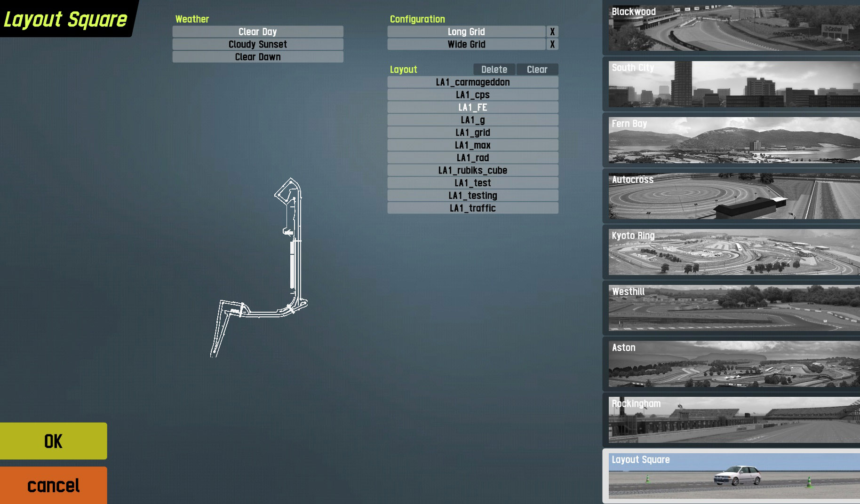
Task: Load the LA1_traffic layout
Action: point(473,208)
